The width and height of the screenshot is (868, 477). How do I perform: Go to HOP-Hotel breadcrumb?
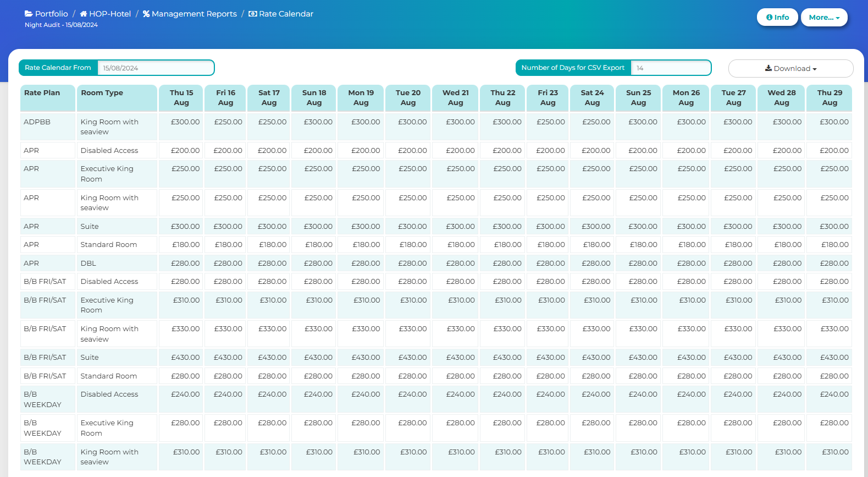click(106, 14)
